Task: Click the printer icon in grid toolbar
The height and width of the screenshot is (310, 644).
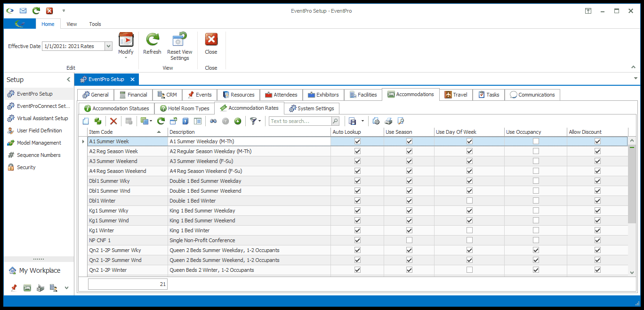Action: [388, 121]
